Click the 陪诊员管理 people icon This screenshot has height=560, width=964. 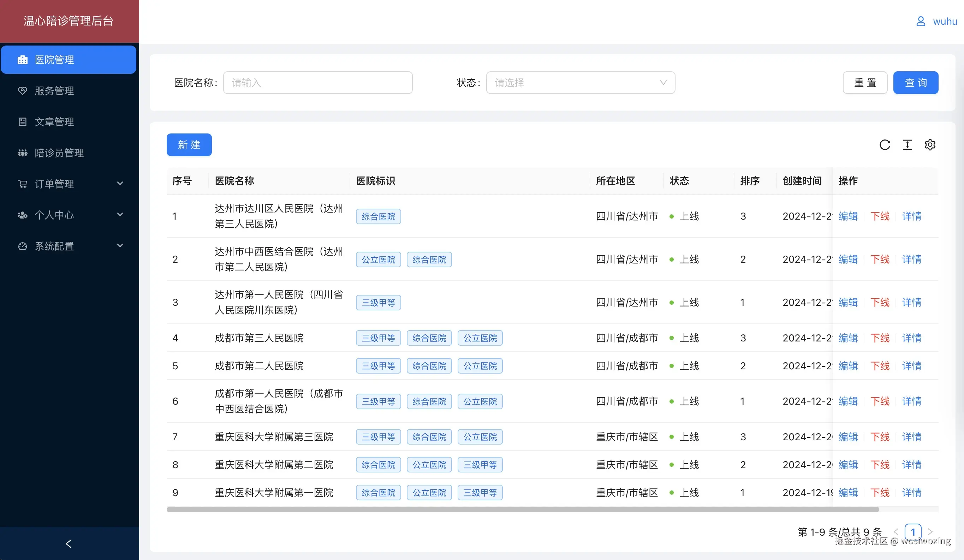[x=23, y=153]
